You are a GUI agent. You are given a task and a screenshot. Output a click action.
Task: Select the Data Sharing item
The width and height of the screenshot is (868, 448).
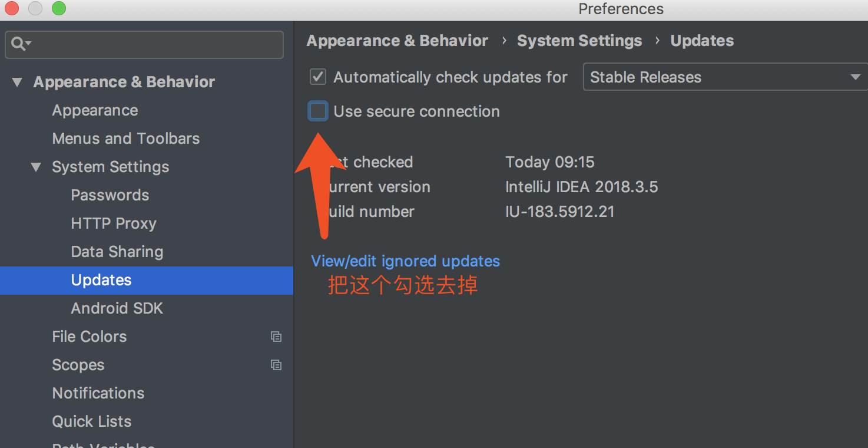tap(117, 252)
